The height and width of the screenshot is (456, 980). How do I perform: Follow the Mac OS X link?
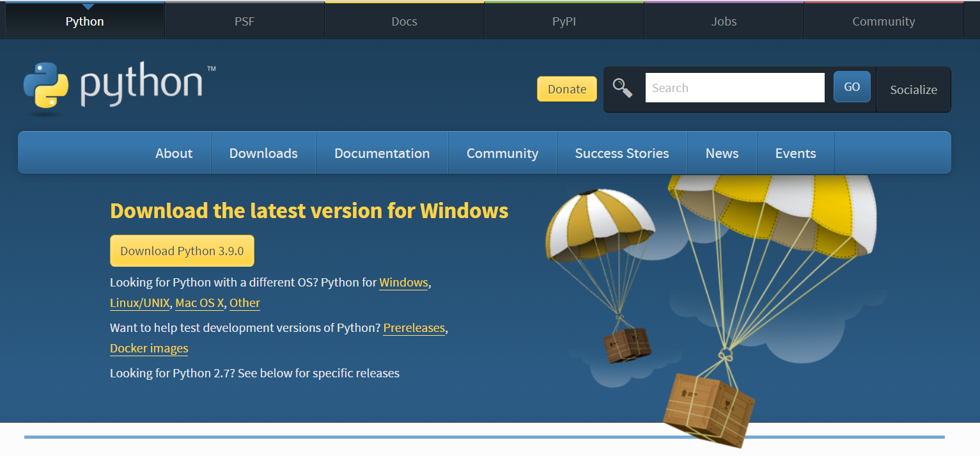click(199, 303)
